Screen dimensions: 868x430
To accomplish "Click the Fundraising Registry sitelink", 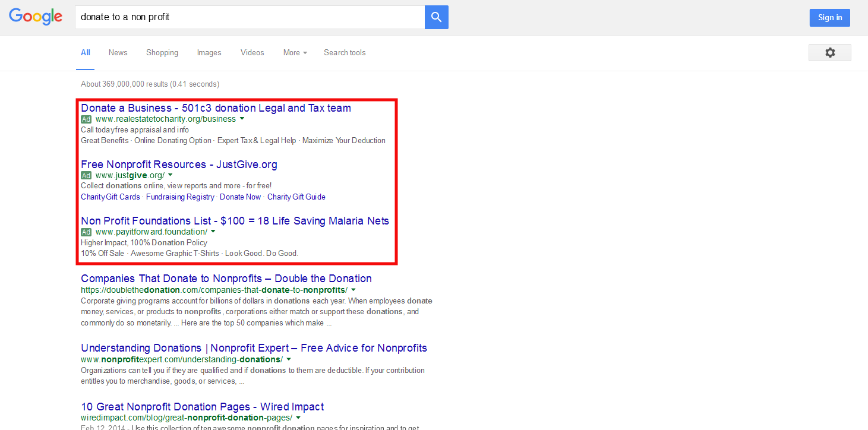I will (x=180, y=197).
